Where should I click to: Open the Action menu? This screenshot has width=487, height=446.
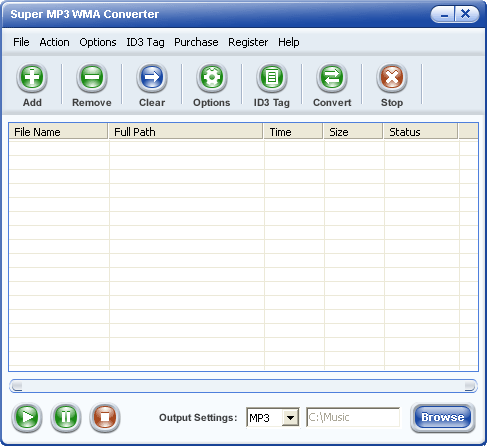[54, 42]
